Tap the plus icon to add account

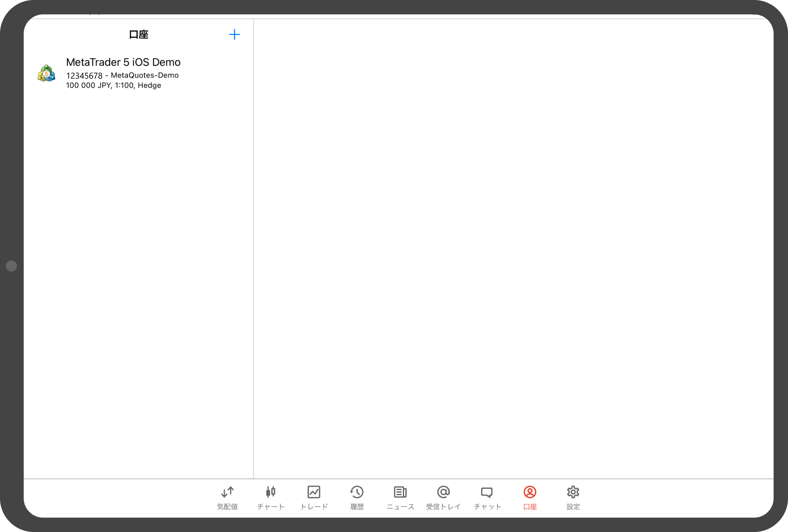click(234, 35)
